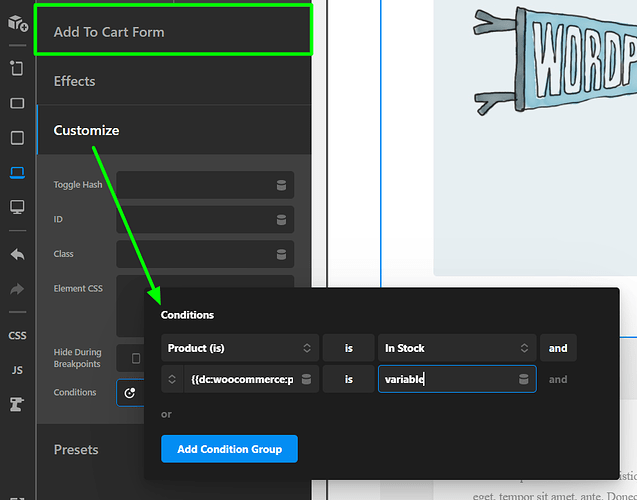The width and height of the screenshot is (637, 500).
Task: Click the Conditions control icon button
Action: (x=130, y=393)
